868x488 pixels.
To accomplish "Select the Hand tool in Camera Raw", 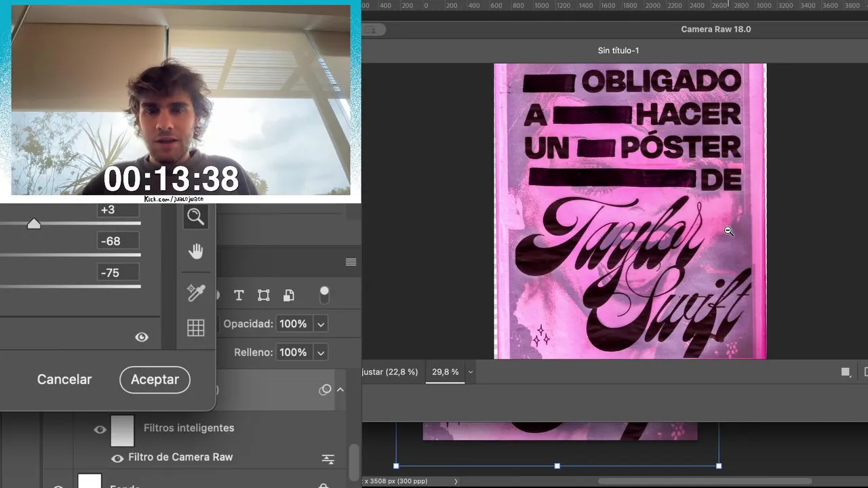I will click(x=195, y=252).
